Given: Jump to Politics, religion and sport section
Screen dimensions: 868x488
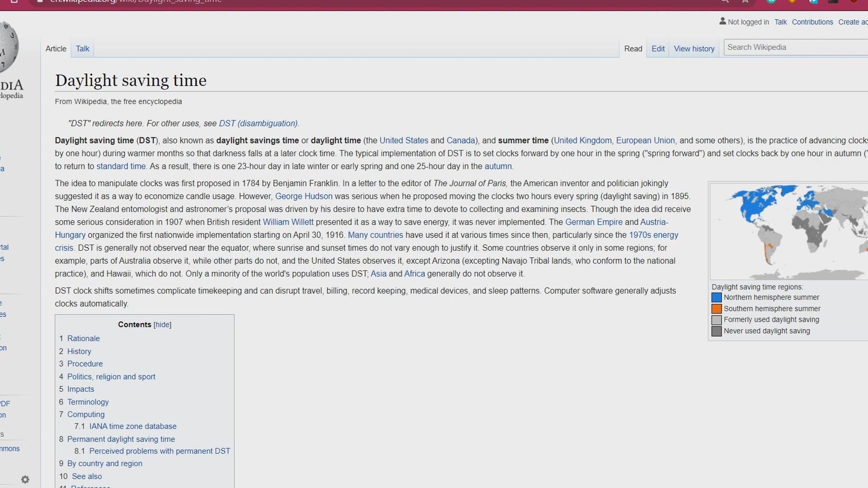Looking at the screenshot, I should click(x=111, y=376).
